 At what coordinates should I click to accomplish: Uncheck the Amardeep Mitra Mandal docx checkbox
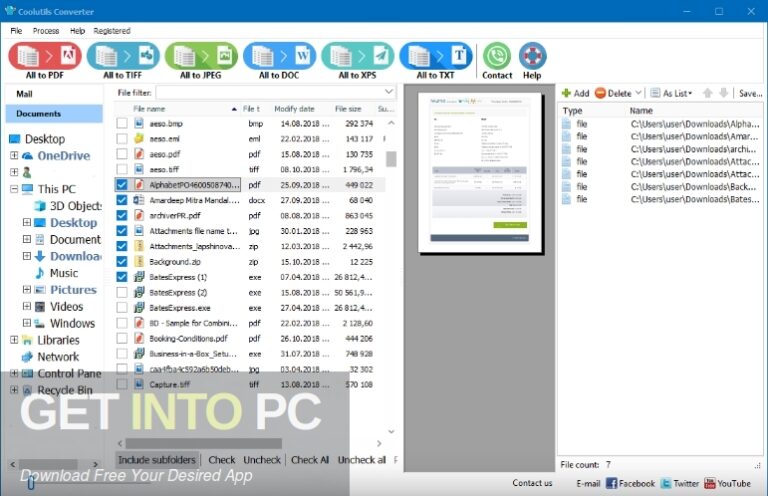tap(122, 200)
